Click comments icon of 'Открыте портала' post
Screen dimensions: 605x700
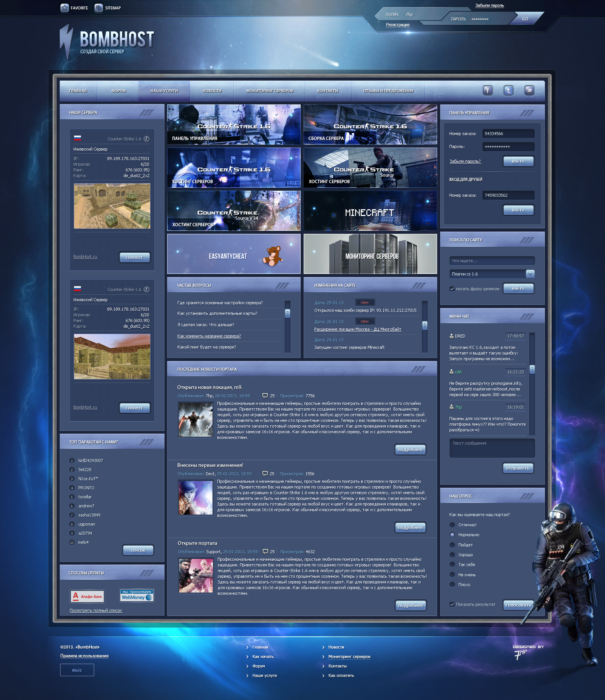click(x=265, y=552)
